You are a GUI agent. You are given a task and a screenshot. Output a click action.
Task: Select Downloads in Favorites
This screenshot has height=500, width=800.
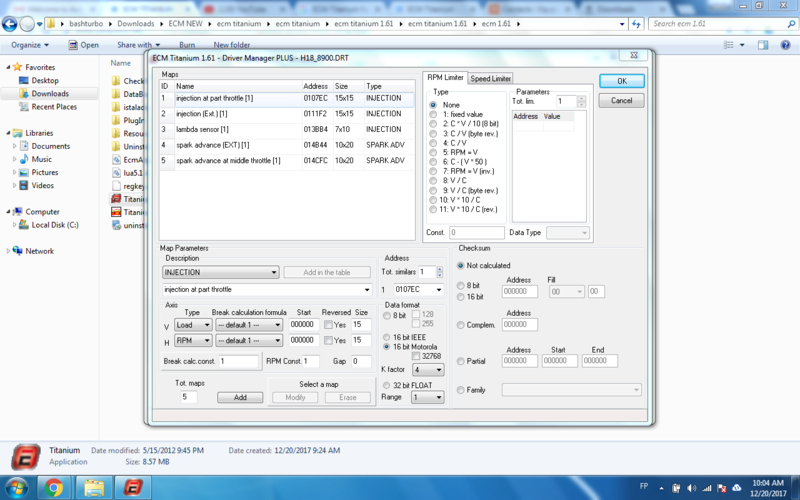coord(50,93)
